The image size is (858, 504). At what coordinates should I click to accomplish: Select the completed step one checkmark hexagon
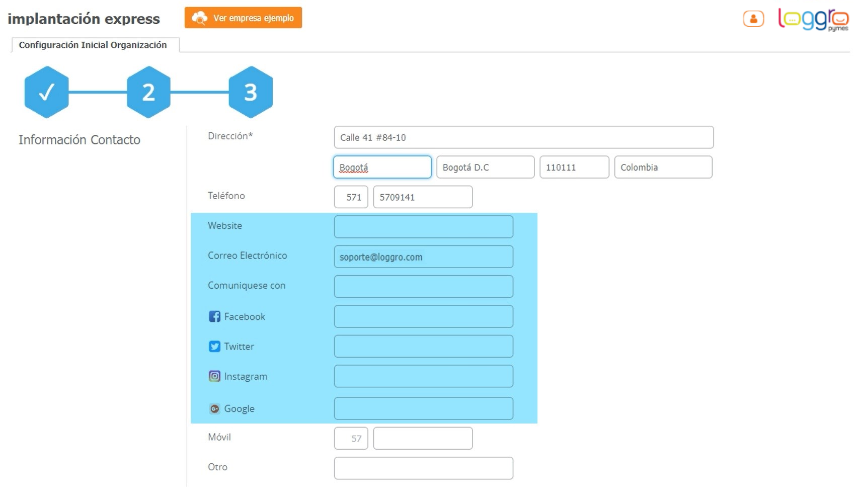(46, 92)
